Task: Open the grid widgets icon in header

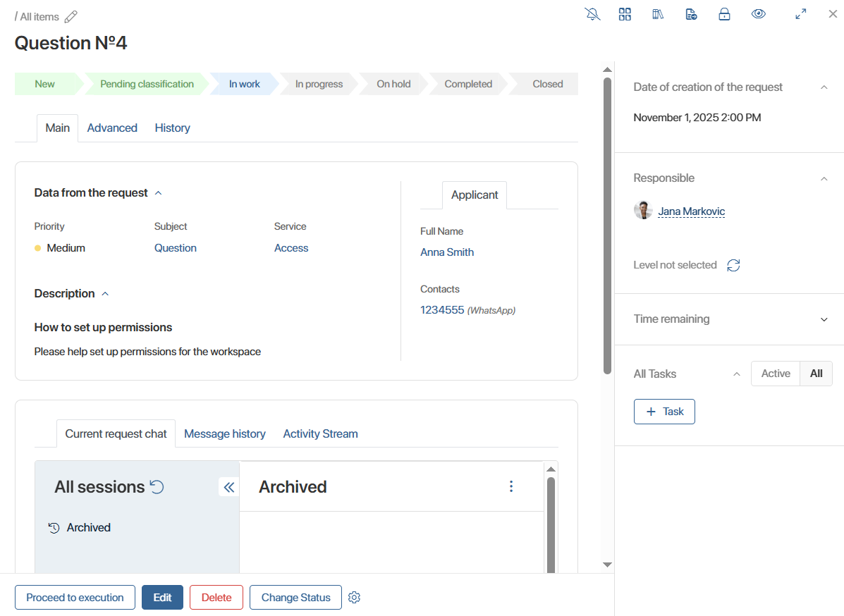Action: click(x=625, y=14)
